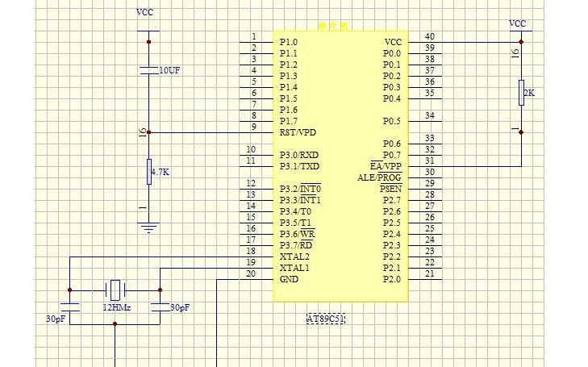
Task: Click the P3.1/TXD pin name
Action: (x=299, y=166)
